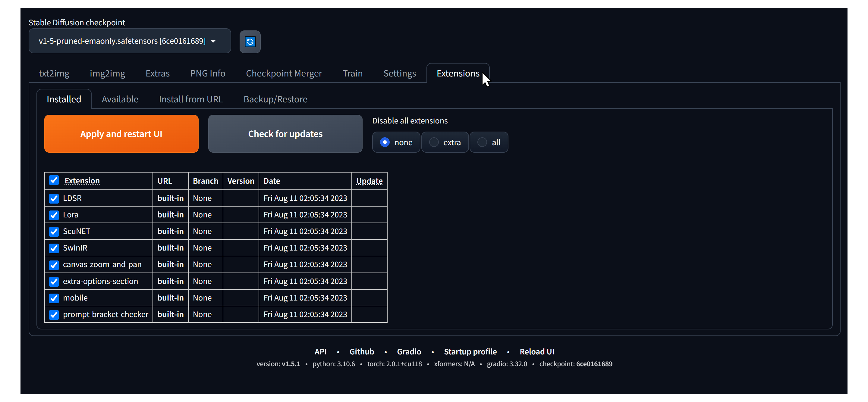Uncheck the ScuNET extension checkbox
The image size is (868, 402).
[54, 232]
